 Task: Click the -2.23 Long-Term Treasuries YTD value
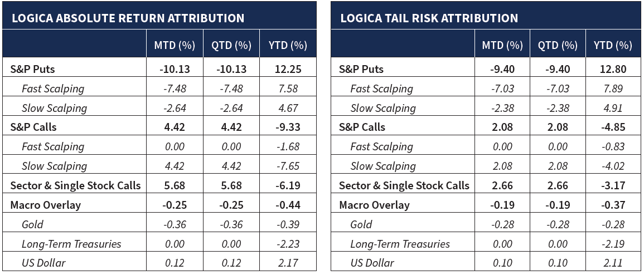(x=288, y=244)
